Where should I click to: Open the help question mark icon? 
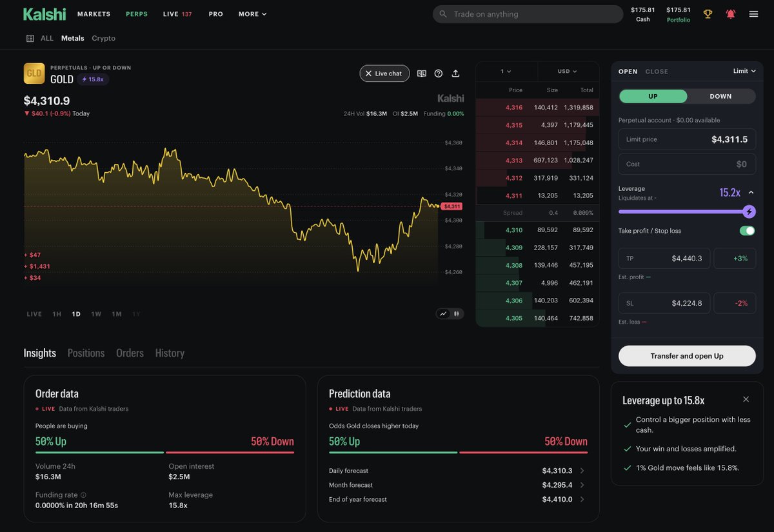click(x=439, y=74)
